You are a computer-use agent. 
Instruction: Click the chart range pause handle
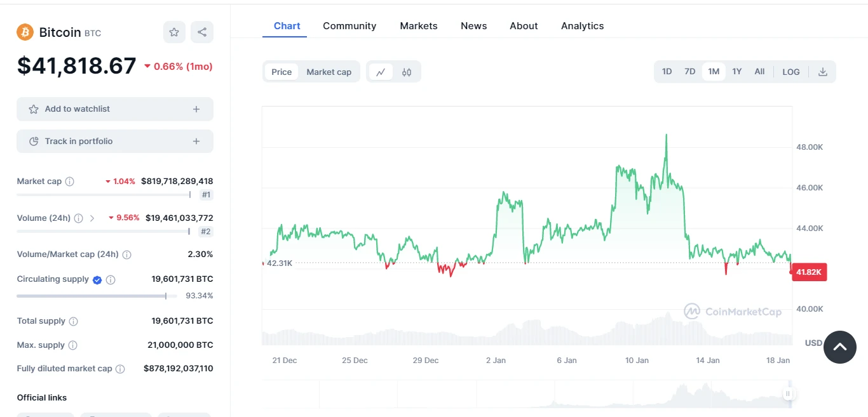(788, 394)
